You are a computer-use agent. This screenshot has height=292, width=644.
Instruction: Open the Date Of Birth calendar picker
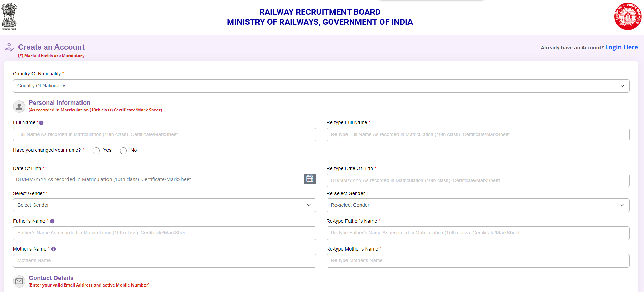click(310, 179)
